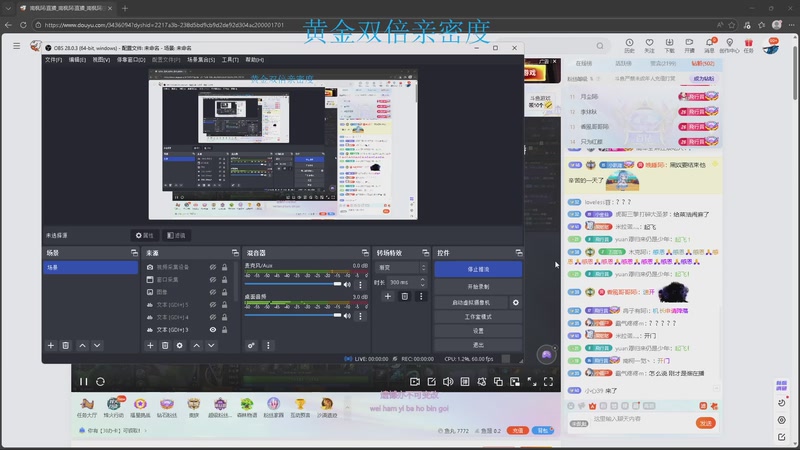Adjust the 桌面音频 volume slider

[x=293, y=315]
